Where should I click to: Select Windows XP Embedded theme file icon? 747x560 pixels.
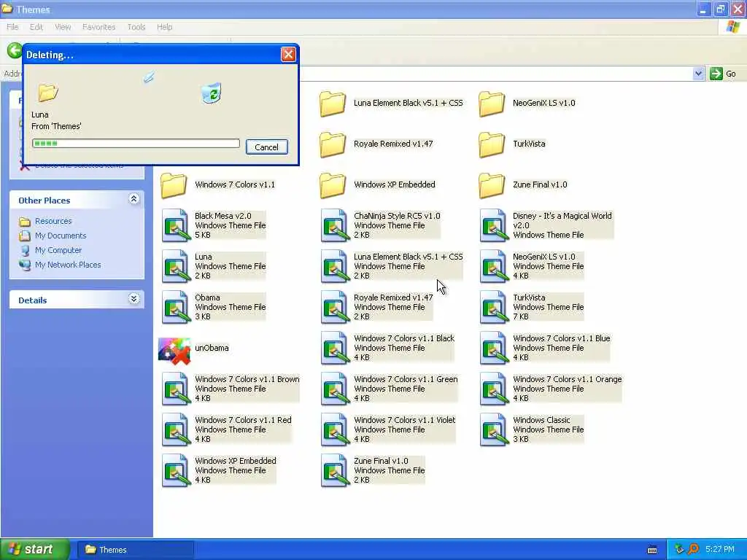[175, 471]
